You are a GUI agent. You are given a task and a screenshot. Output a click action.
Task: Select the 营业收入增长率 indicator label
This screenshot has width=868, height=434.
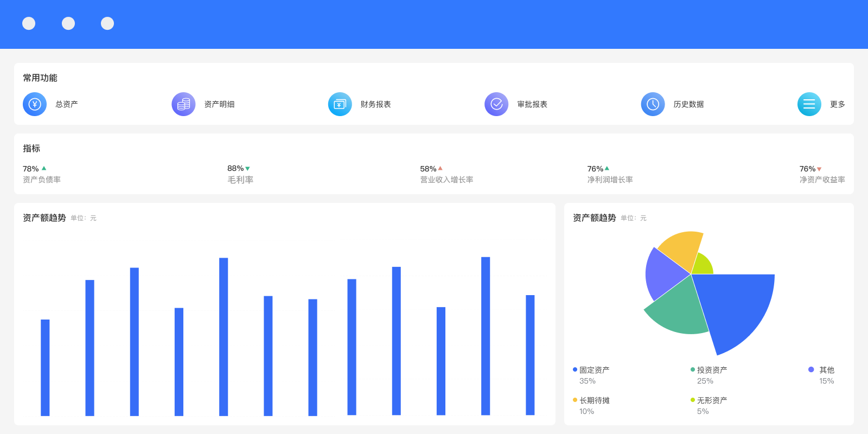[446, 180]
